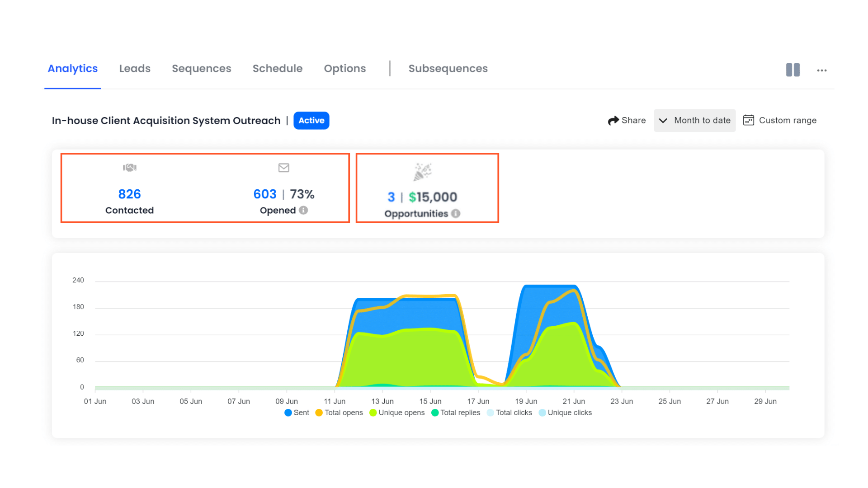Open the Options tab
The height and width of the screenshot is (488, 868).
345,69
